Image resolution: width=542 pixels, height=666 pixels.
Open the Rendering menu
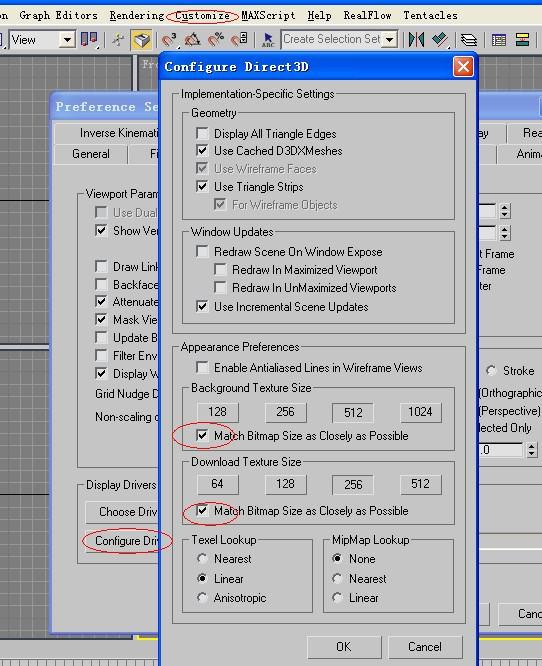coord(137,16)
